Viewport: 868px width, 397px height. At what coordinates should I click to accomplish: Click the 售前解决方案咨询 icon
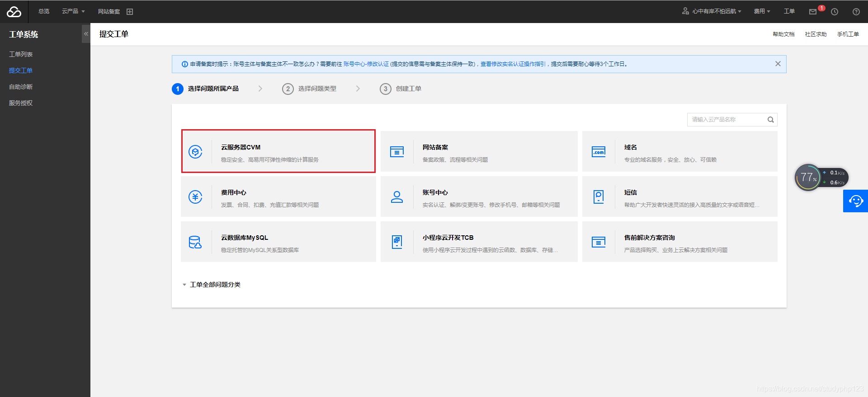(599, 242)
